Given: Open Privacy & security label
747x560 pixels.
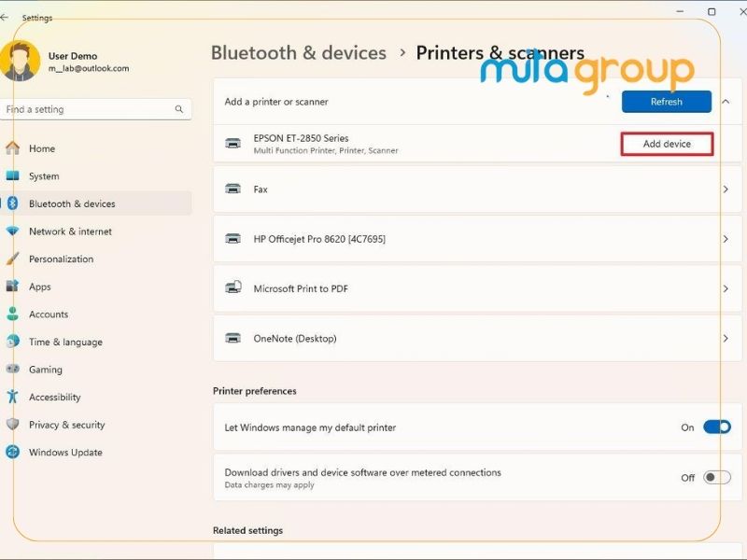Looking at the screenshot, I should (66, 425).
